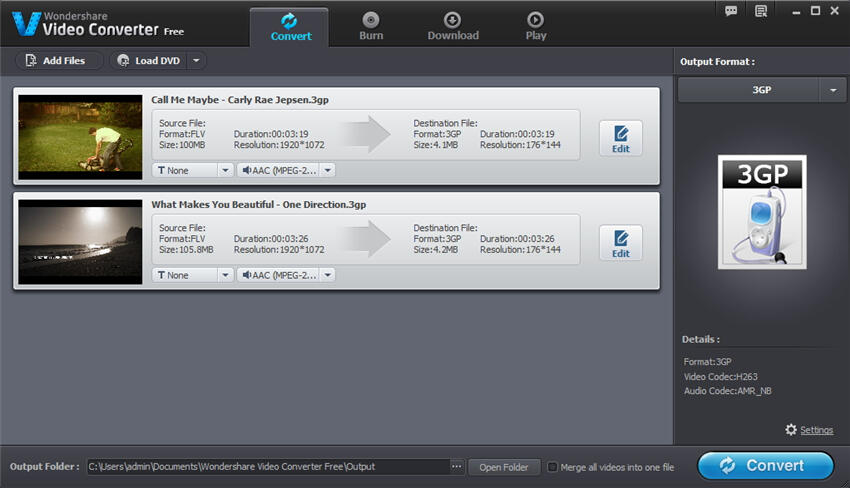Browse output folder with the ellipsis button
This screenshot has height=488, width=850.
[457, 466]
